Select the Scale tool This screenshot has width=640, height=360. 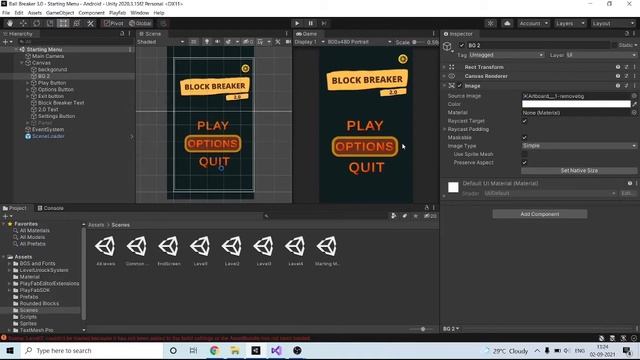point(50,23)
